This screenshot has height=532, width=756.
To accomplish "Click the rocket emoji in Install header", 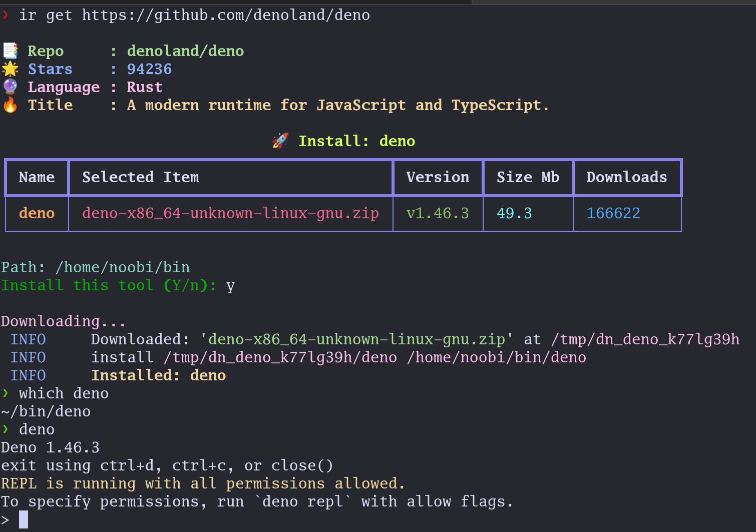I will 280,141.
